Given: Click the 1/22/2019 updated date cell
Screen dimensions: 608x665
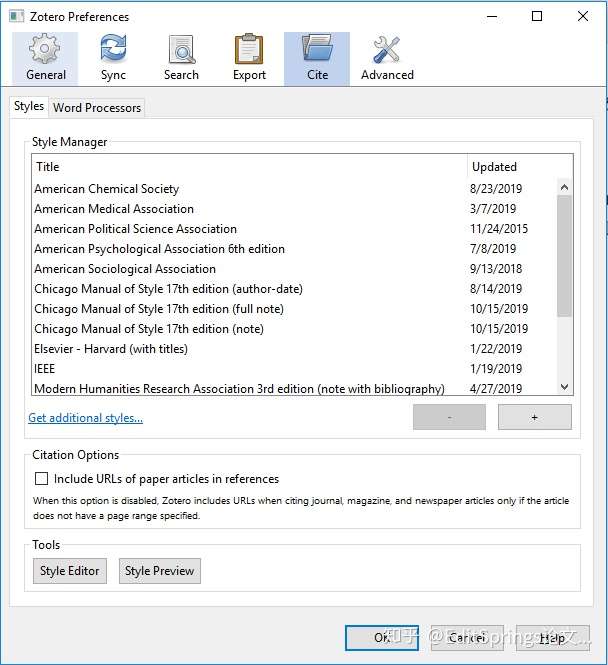Looking at the screenshot, I should click(x=496, y=349).
